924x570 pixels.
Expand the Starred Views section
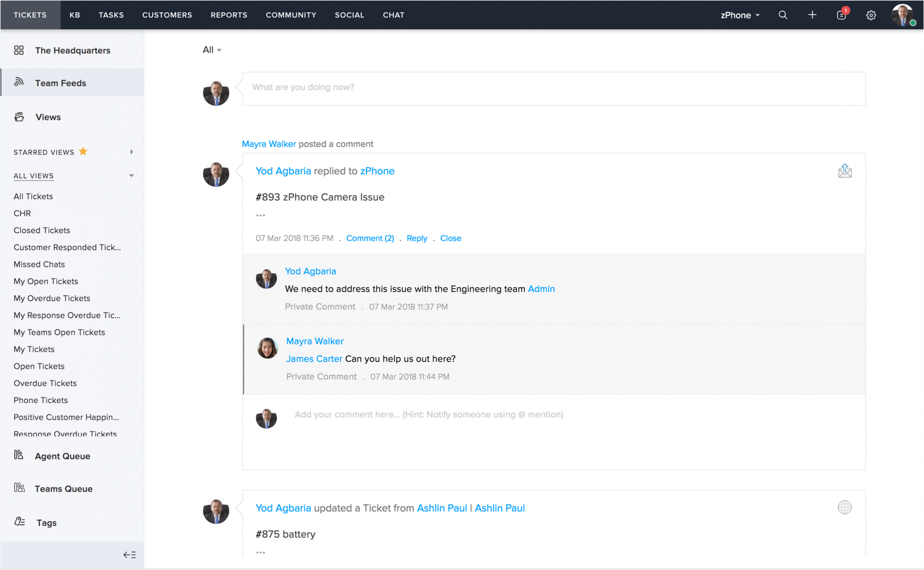click(131, 152)
